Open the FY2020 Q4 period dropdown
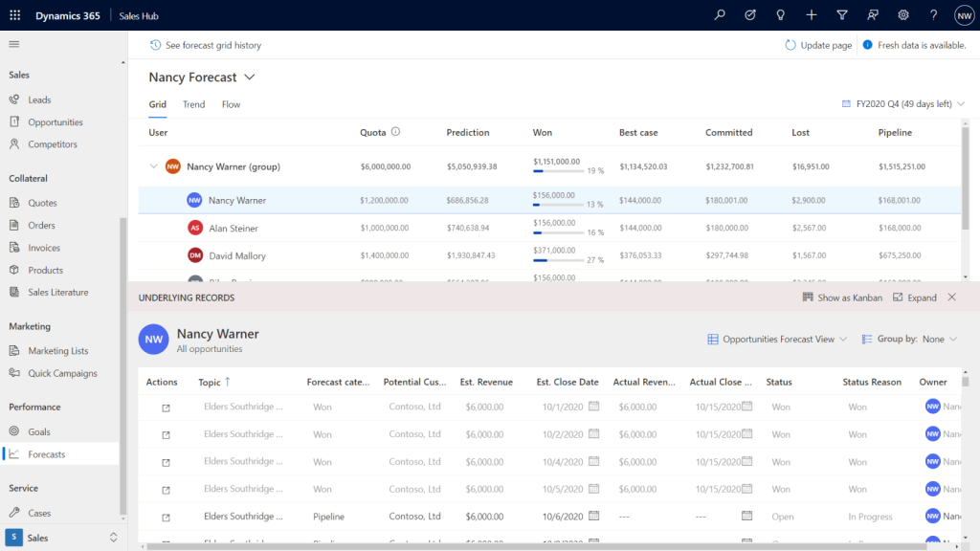The image size is (980, 551). (x=903, y=103)
